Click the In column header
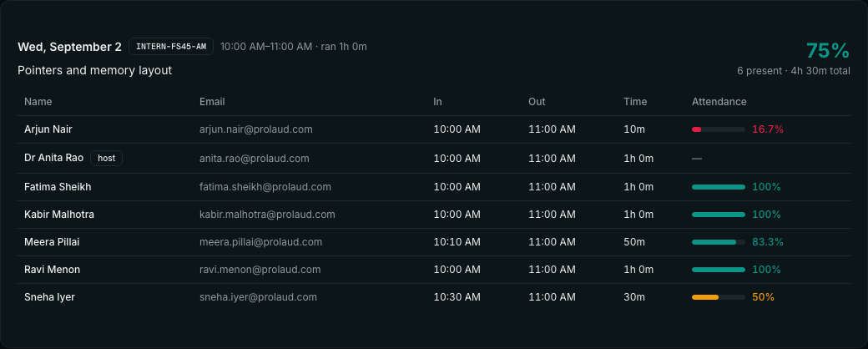 click(438, 102)
